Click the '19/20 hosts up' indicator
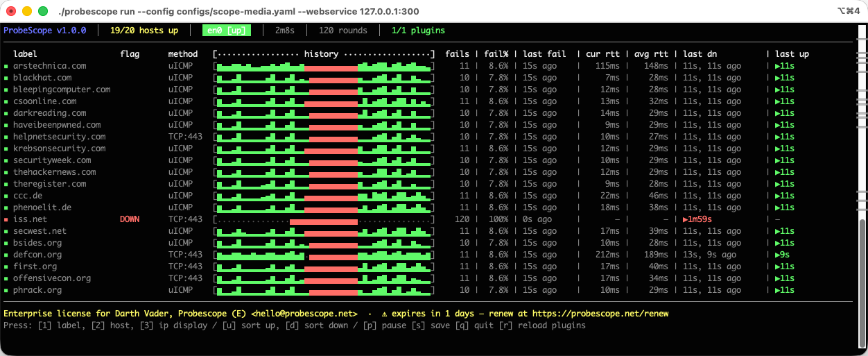Screen dimensions: 868x356 (x=144, y=31)
